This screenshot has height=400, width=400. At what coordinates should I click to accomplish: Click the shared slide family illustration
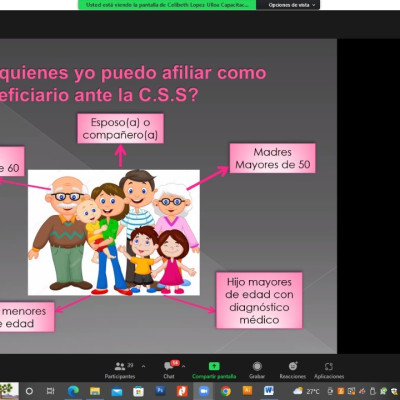(x=114, y=232)
